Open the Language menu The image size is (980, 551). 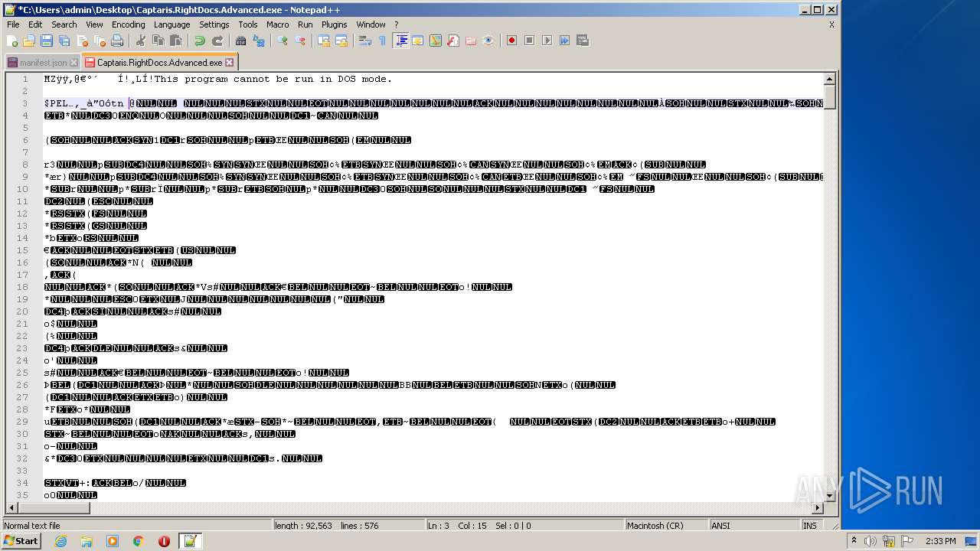pyautogui.click(x=171, y=24)
